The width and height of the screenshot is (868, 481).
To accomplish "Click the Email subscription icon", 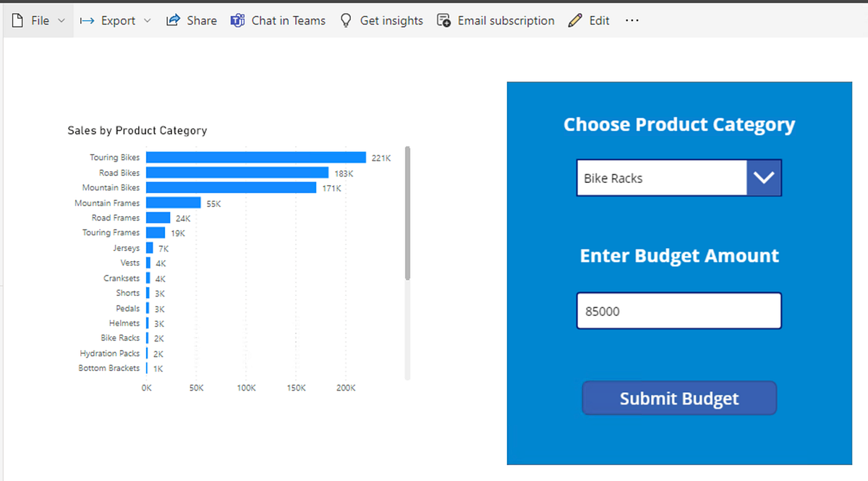I will 443,20.
